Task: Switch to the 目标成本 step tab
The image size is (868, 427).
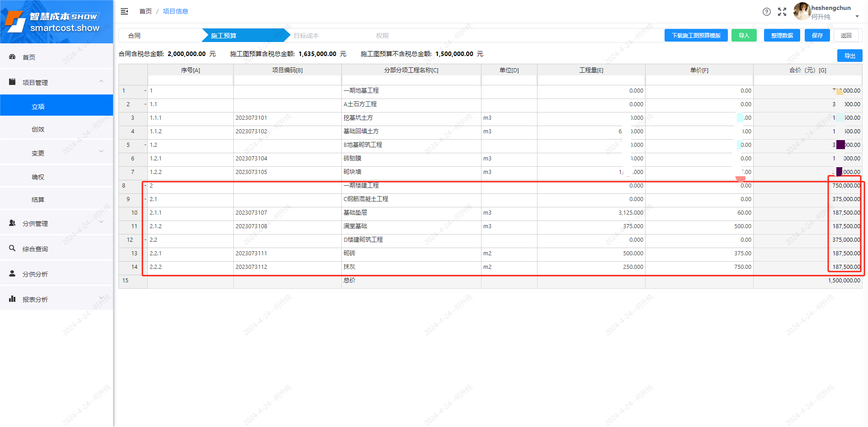Action: pyautogui.click(x=306, y=36)
